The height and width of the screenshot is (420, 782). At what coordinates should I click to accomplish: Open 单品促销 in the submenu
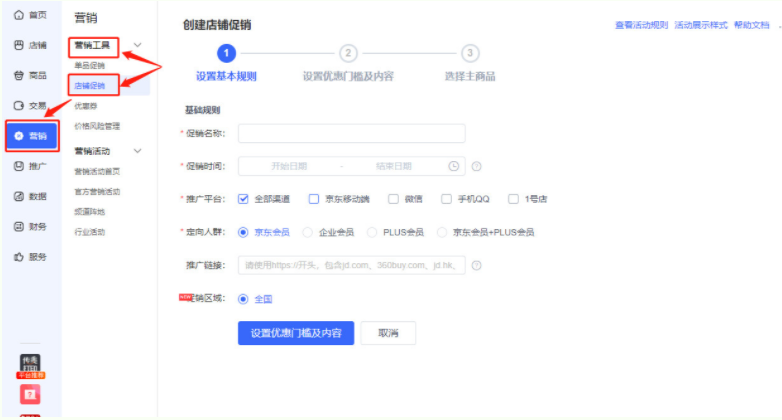click(x=90, y=66)
